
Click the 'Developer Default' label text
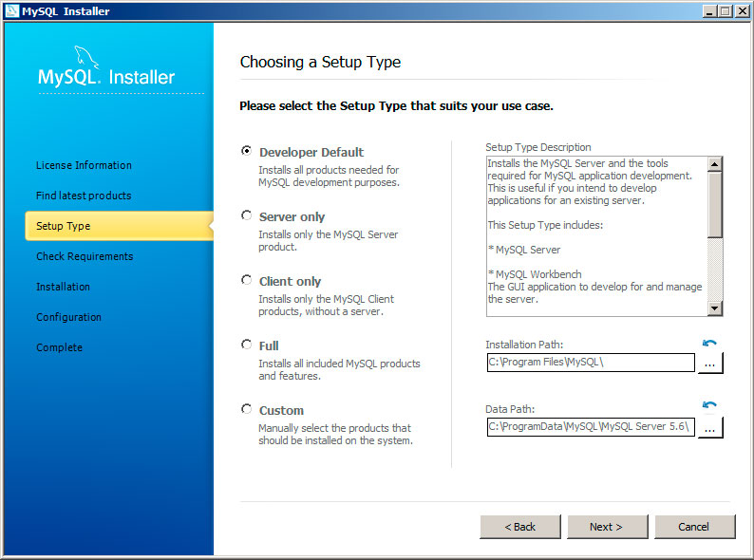click(x=311, y=153)
